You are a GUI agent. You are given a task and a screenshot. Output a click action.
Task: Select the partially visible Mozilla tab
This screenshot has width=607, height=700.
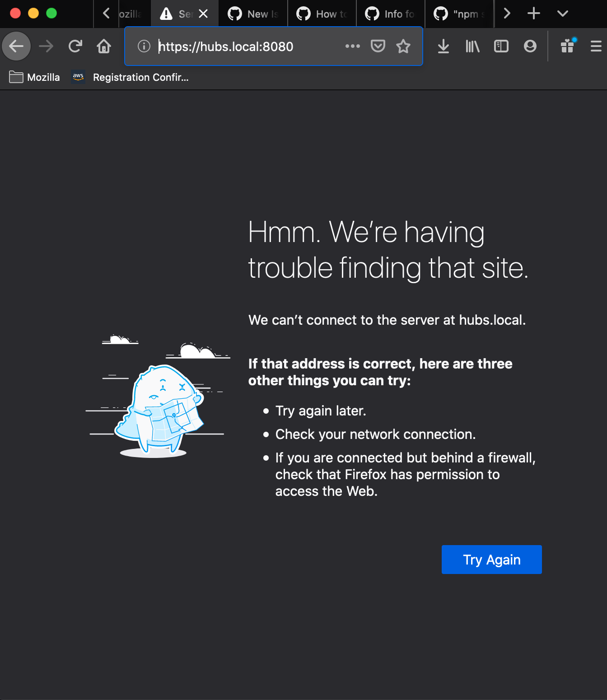134,14
